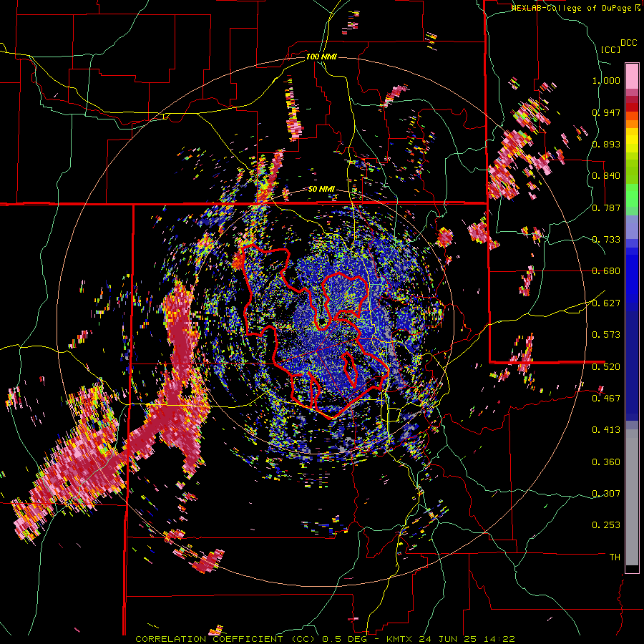Click the 0.573 scale value
Screen dimensions: 644x644
[x=606, y=335]
